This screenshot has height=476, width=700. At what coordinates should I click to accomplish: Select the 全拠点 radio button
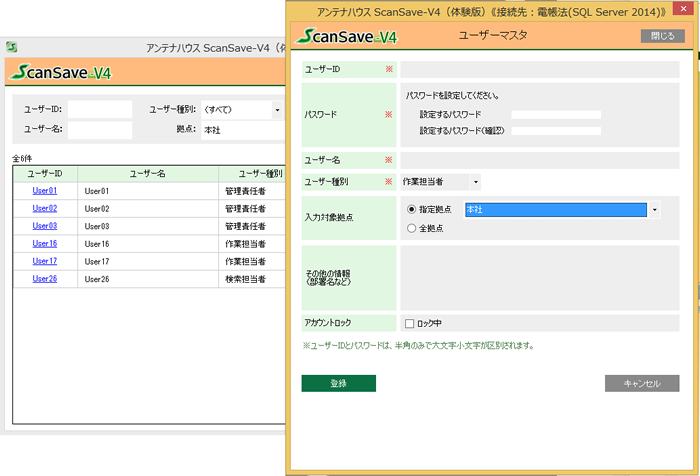[412, 228]
